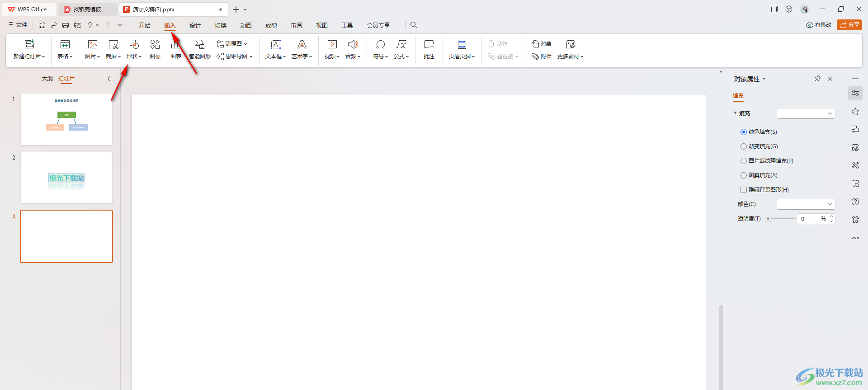Click the Share (分享) button
Viewport: 868px width, 390px height.
[x=849, y=25]
